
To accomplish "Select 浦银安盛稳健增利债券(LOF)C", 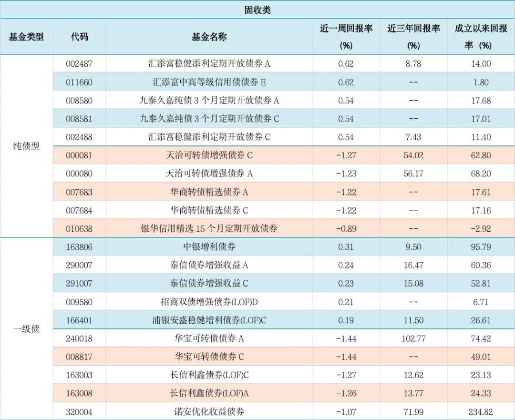I will [x=209, y=320].
